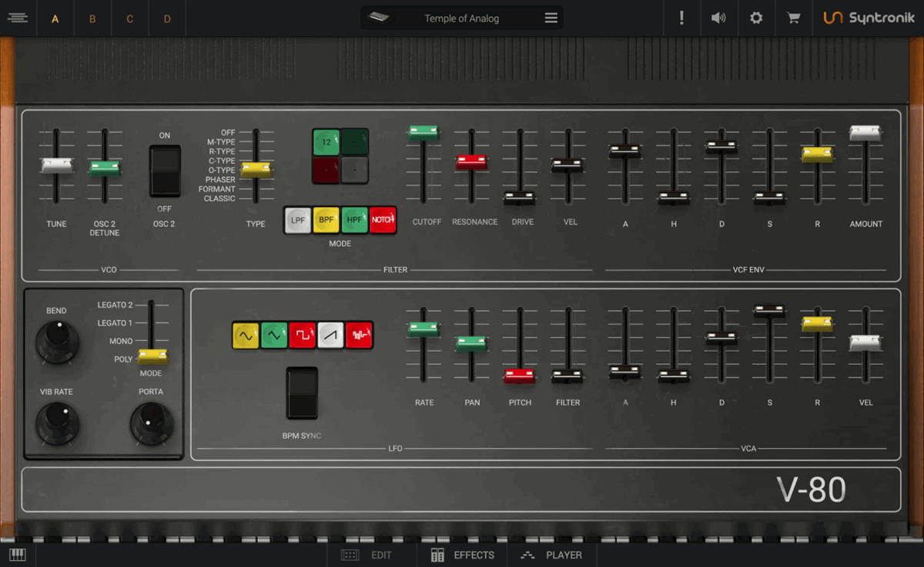The image size is (924, 567).
Task: Expand the top-left hamburger panel menu
Action: pyautogui.click(x=18, y=18)
